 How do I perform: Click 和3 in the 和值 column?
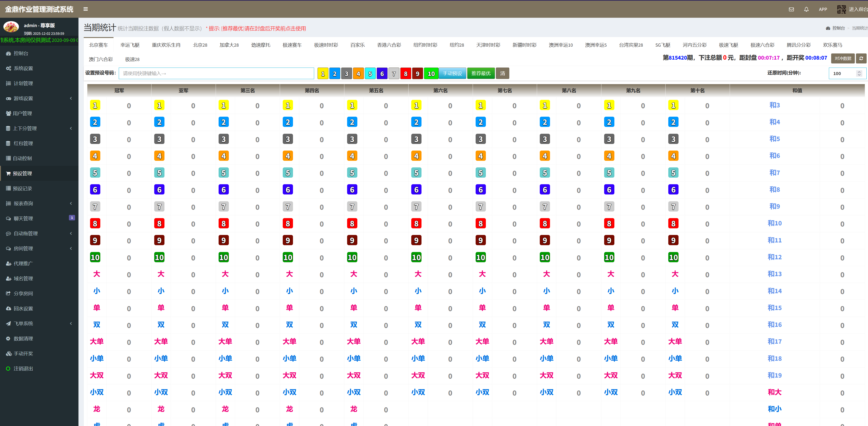[x=774, y=105]
